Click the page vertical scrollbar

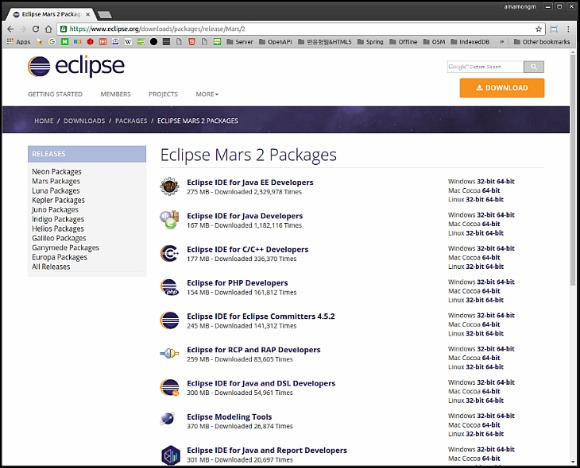(573, 170)
